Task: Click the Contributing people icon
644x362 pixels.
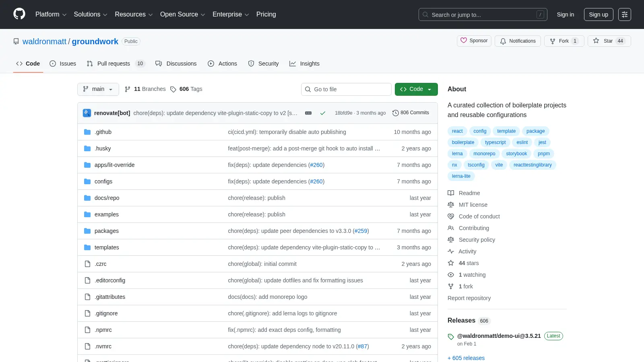Action: pyautogui.click(x=451, y=228)
